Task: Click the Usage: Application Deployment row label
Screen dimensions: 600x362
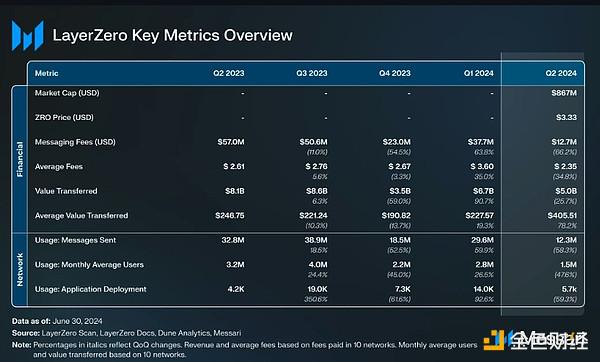Action: (x=91, y=289)
